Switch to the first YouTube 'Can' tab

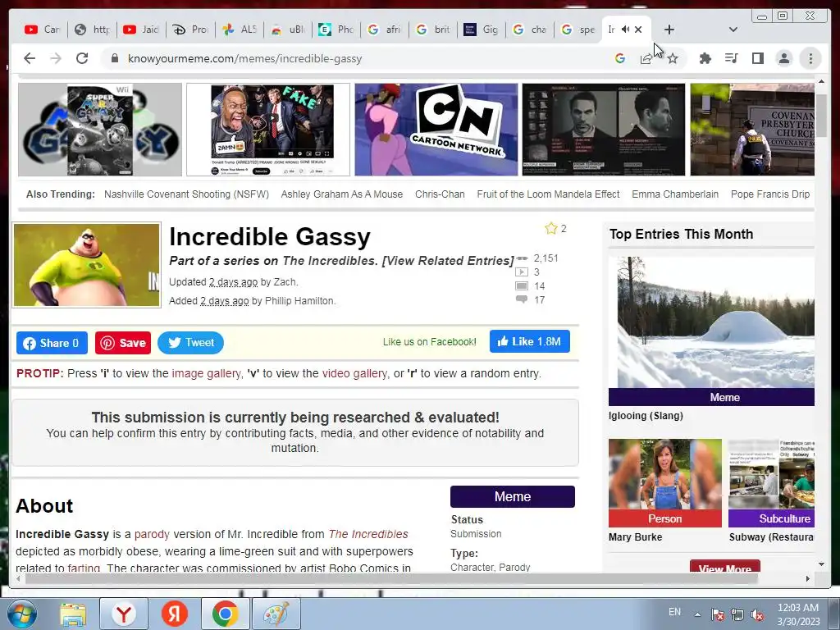point(42,30)
